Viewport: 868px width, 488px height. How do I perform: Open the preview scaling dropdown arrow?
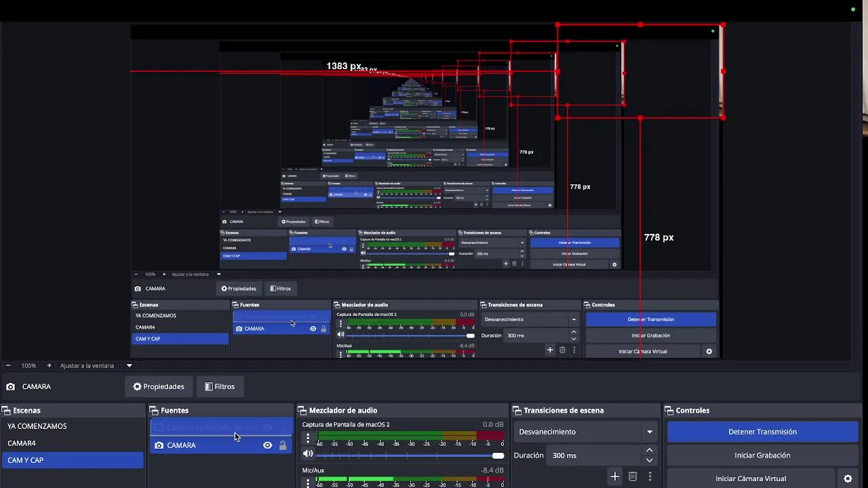[129, 365]
